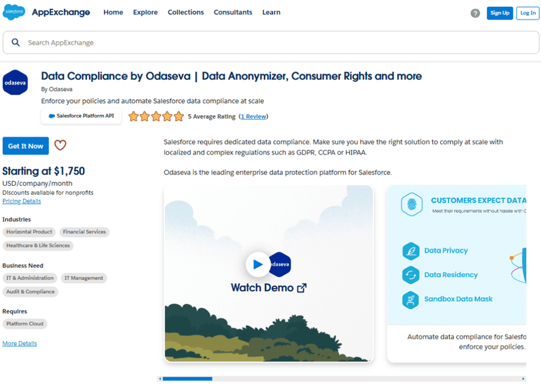Click the Sandbox Data Mask icon

point(410,299)
